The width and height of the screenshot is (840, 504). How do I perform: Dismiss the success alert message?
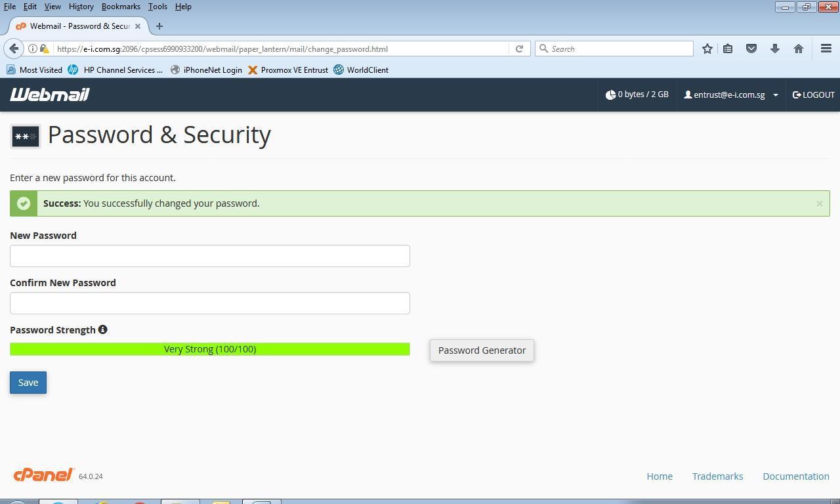point(820,203)
